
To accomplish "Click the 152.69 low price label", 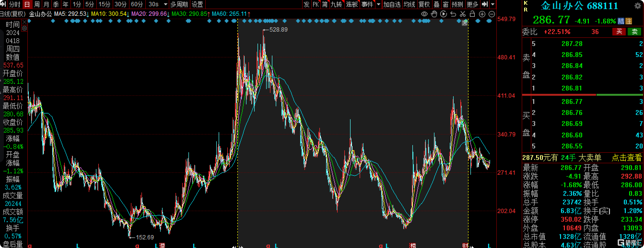I will coord(145,237).
